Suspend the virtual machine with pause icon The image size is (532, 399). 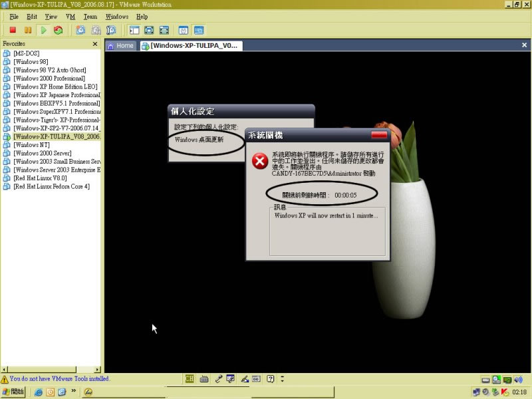(x=28, y=30)
